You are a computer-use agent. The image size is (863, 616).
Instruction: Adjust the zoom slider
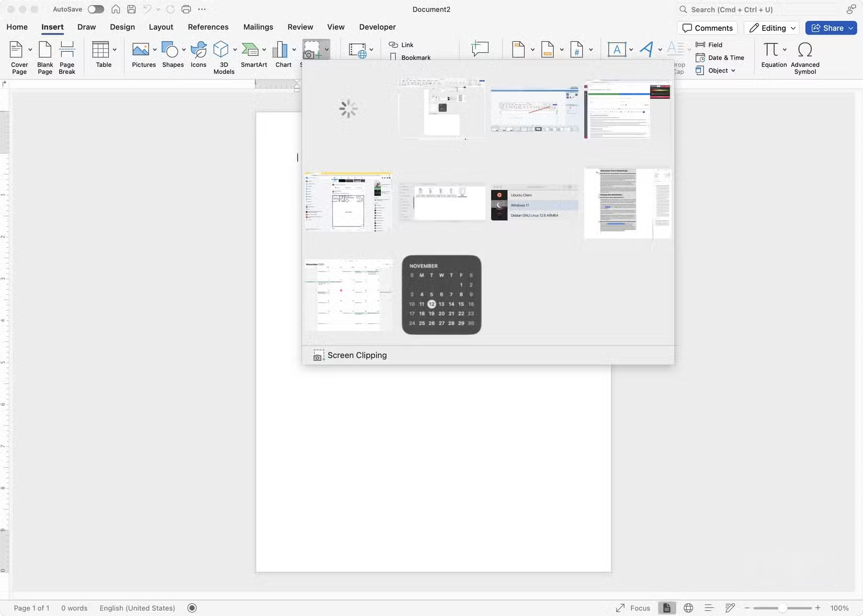[x=783, y=608]
